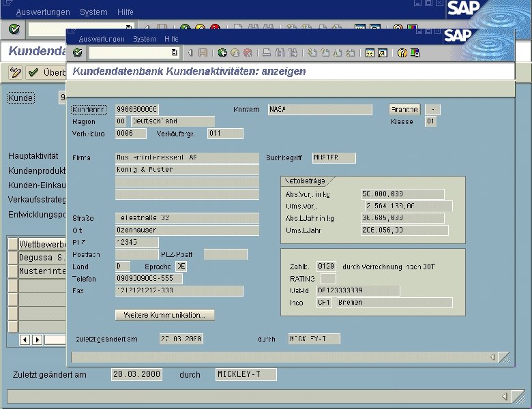
Task: Open System menu in back window
Action: click(93, 12)
